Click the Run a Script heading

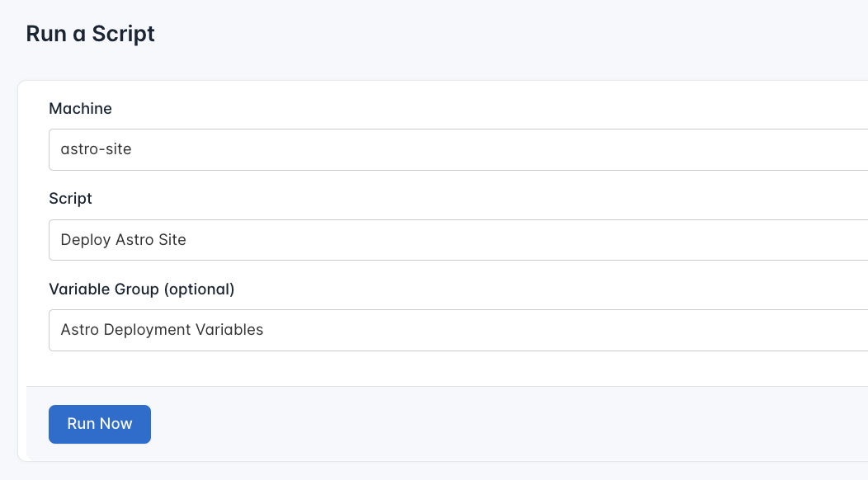tap(91, 34)
